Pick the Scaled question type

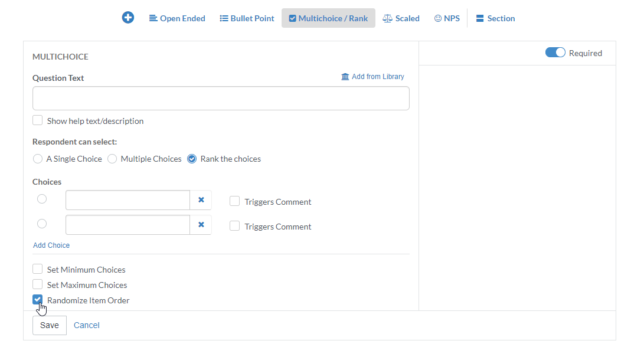401,18
